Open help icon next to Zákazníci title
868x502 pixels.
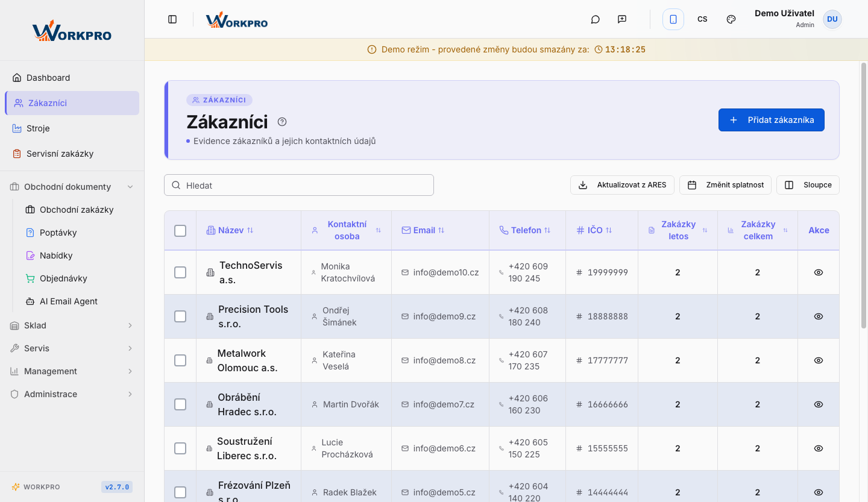tap(282, 122)
